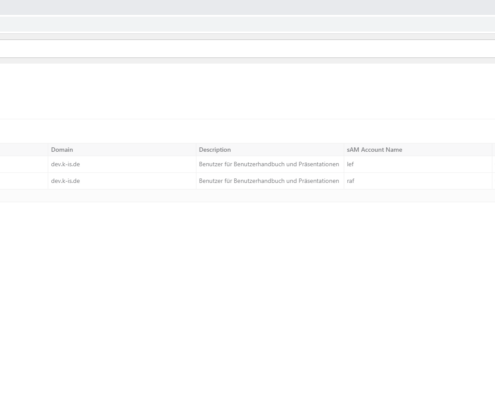Click the light gray toolbar strip below the title strip
The height and width of the screenshot is (400, 495).
tap(247, 24)
